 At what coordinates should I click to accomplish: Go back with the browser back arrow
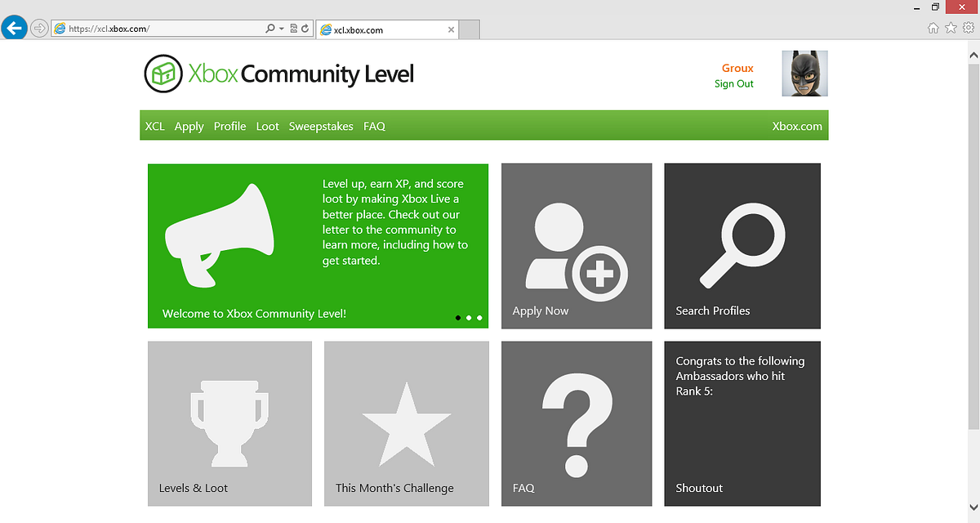(14, 28)
